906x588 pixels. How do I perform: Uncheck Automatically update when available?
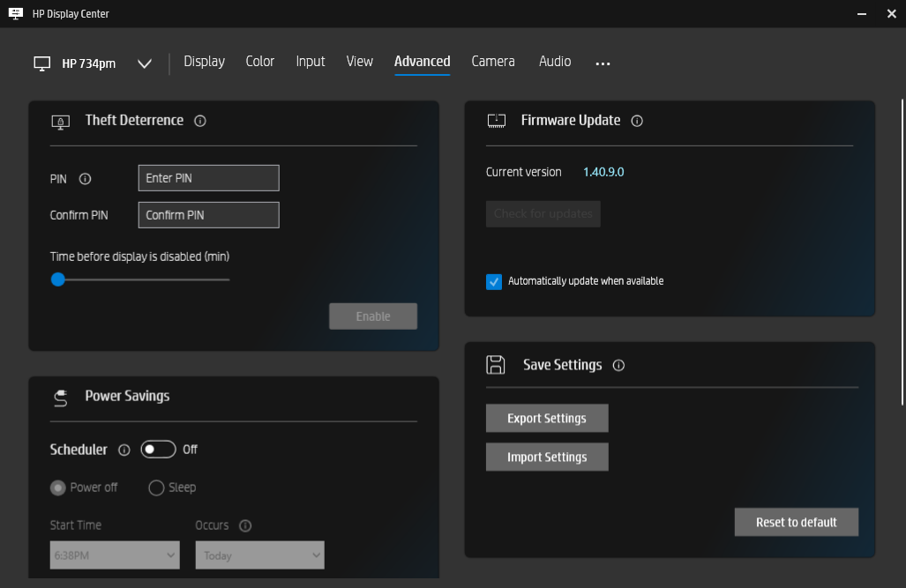point(494,282)
